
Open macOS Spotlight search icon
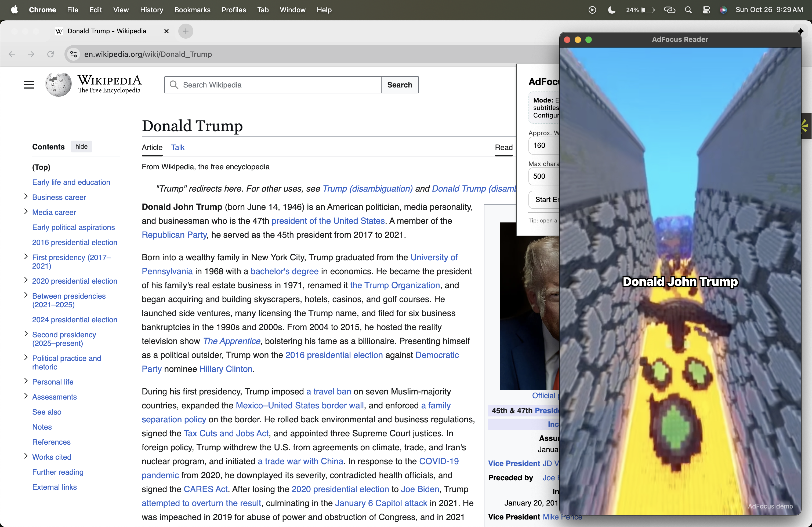click(x=688, y=10)
